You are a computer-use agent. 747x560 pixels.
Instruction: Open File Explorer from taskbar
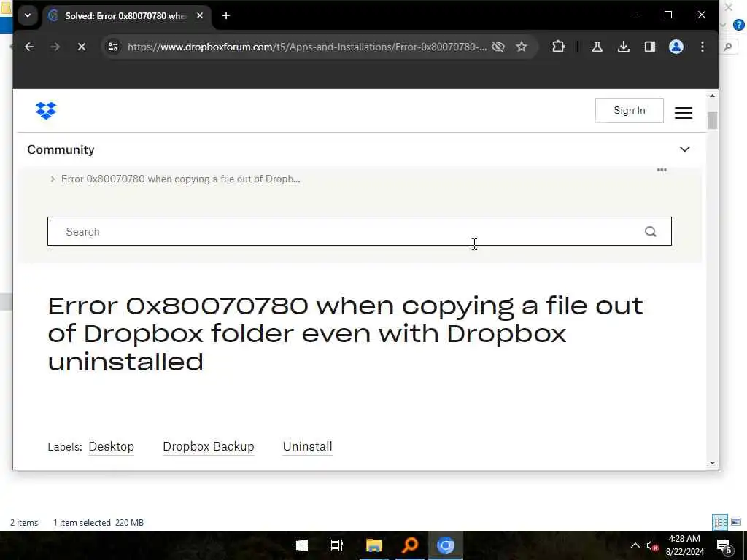click(x=374, y=545)
